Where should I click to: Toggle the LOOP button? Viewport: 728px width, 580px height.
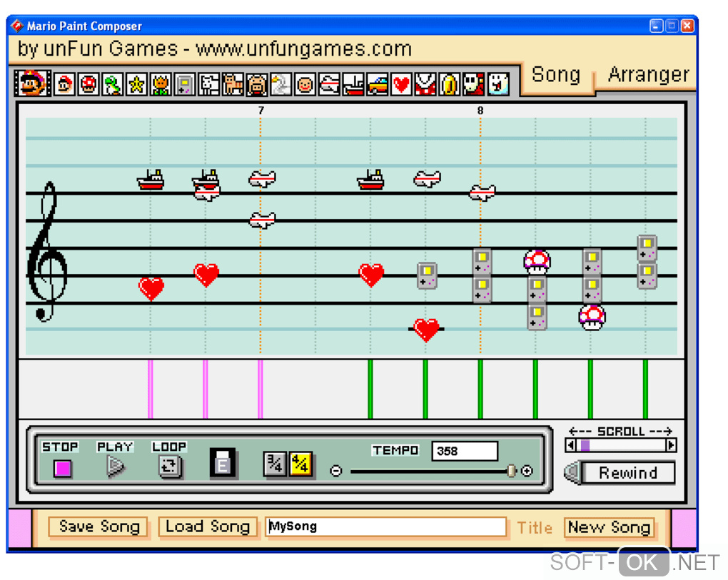pos(169,466)
